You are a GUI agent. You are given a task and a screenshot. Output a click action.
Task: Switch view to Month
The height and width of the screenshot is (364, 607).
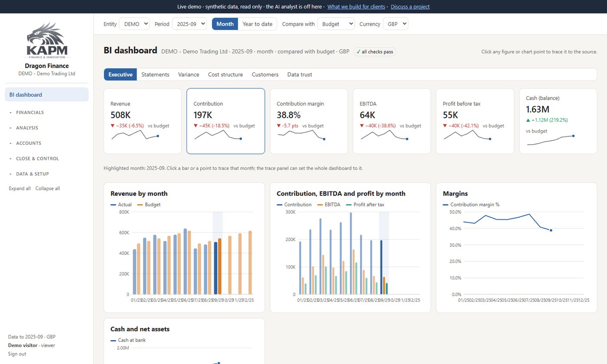coord(225,24)
